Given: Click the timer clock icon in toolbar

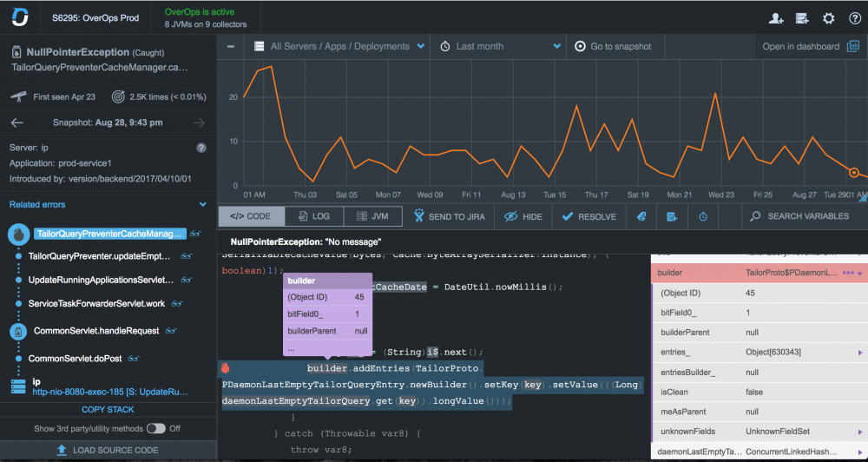Looking at the screenshot, I should click(x=703, y=216).
